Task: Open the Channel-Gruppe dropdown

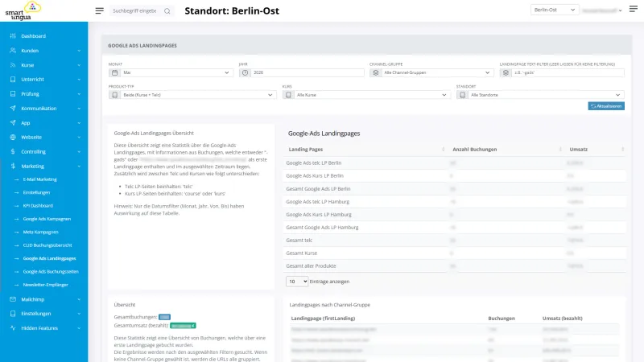Action: [437, 72]
